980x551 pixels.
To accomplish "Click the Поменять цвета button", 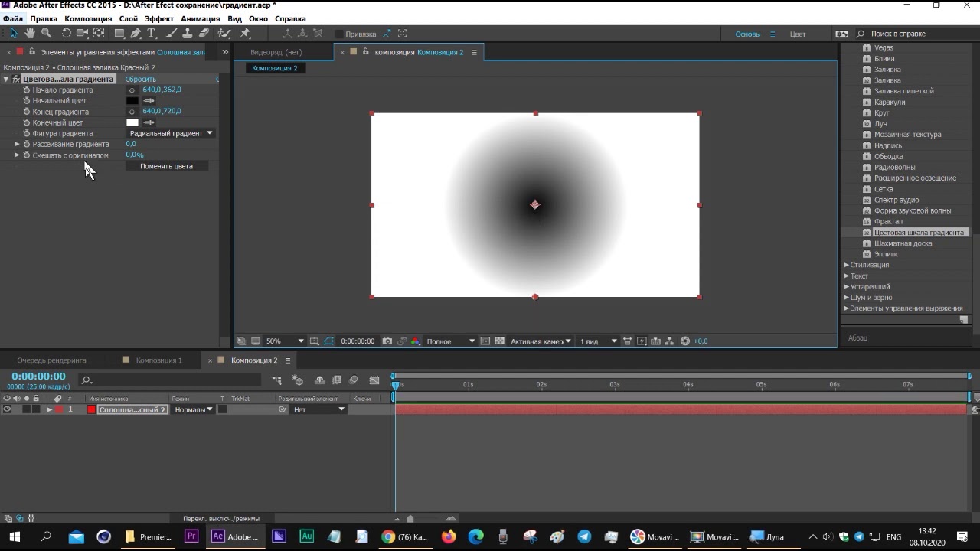I will [x=166, y=166].
